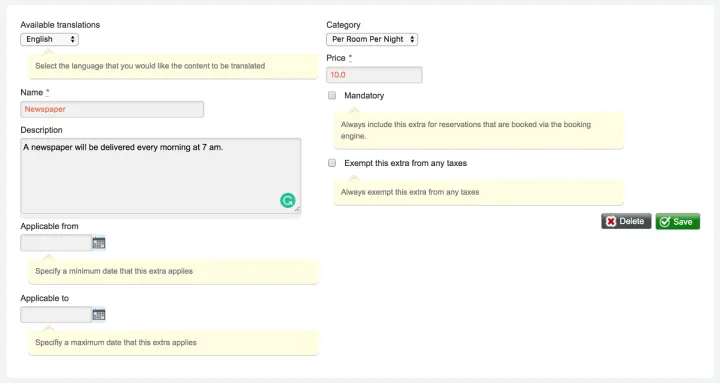This screenshot has width=720, height=383.
Task: Click the Name required asterisk marker
Action: 47,92
